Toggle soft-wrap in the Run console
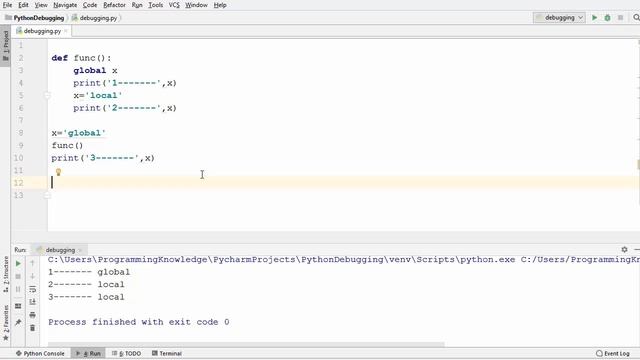The width and height of the screenshot is (640, 360). (x=33, y=289)
